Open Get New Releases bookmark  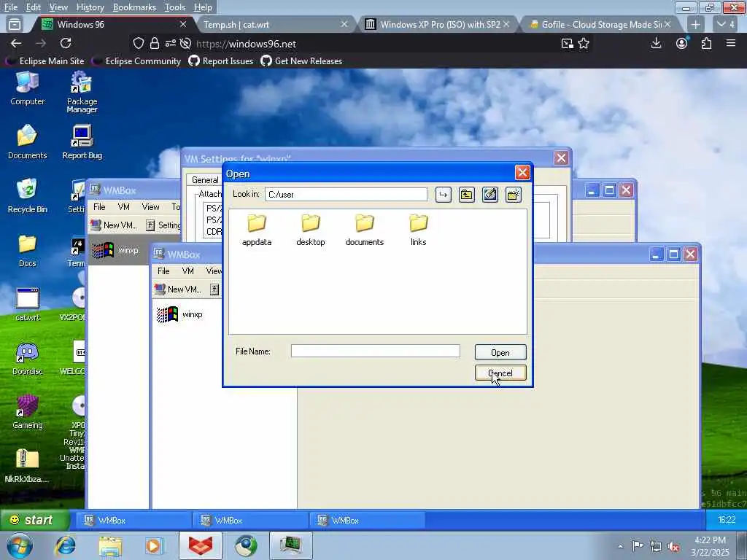(x=301, y=61)
